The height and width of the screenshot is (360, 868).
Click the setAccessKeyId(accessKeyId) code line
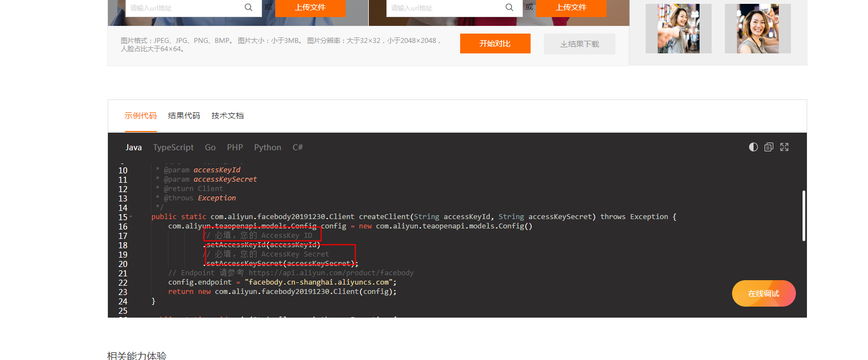[x=261, y=245]
